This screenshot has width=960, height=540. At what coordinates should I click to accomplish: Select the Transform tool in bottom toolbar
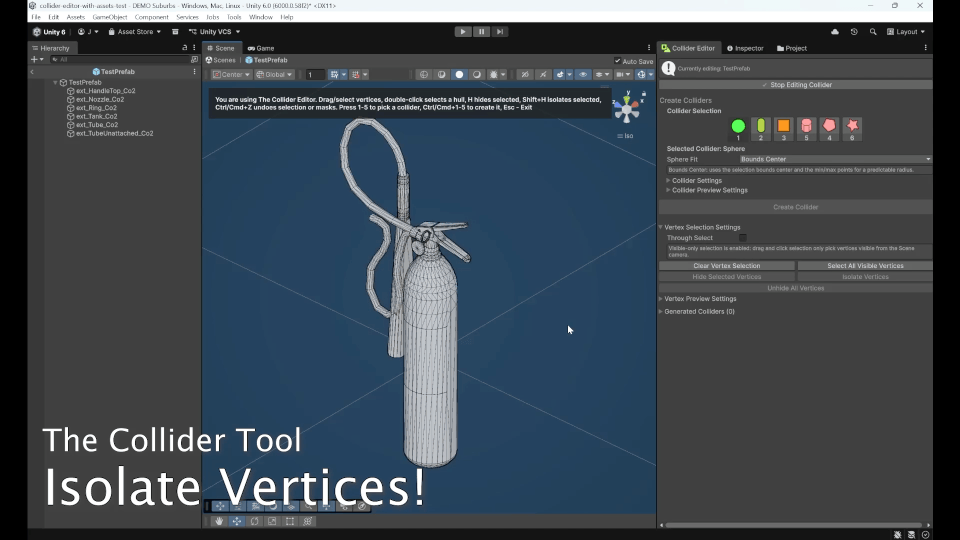pos(308,522)
